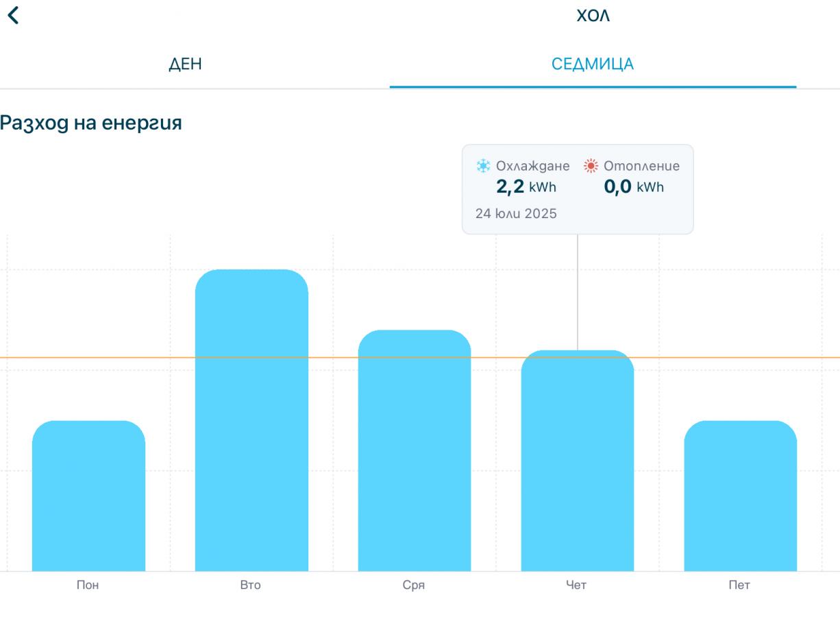Tap the Сря day label
The image size is (840, 617).
coord(414,585)
